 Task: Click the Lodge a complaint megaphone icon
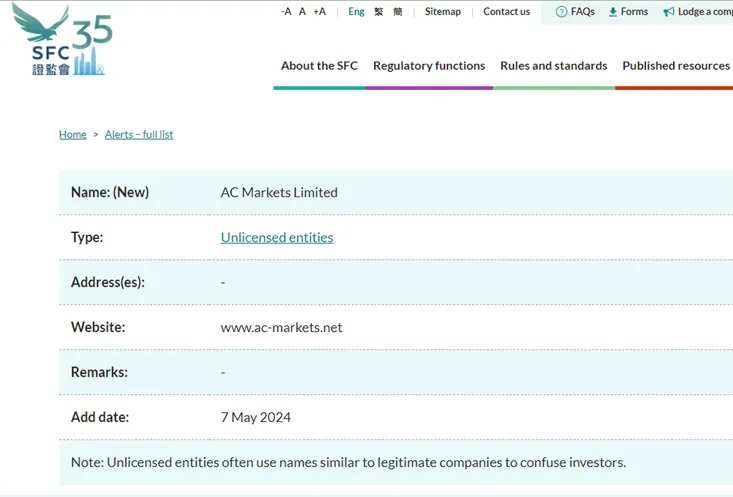[x=668, y=12]
